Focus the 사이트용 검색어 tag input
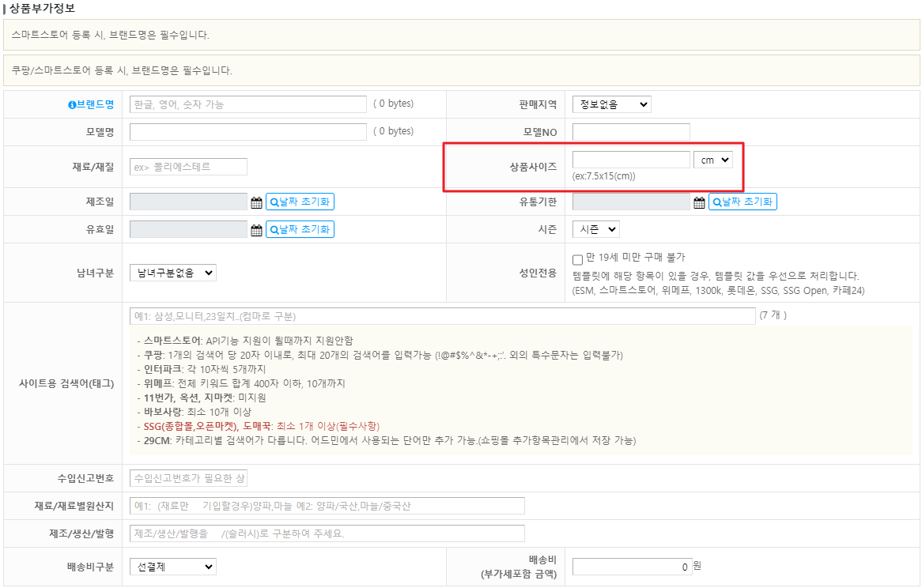This screenshot has width=922, height=588. point(442,316)
